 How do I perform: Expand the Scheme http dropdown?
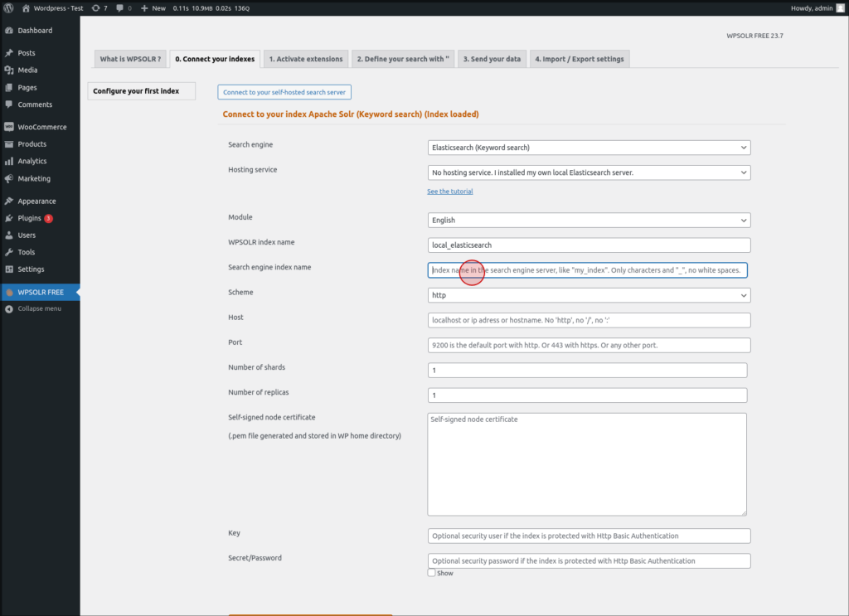(x=589, y=295)
